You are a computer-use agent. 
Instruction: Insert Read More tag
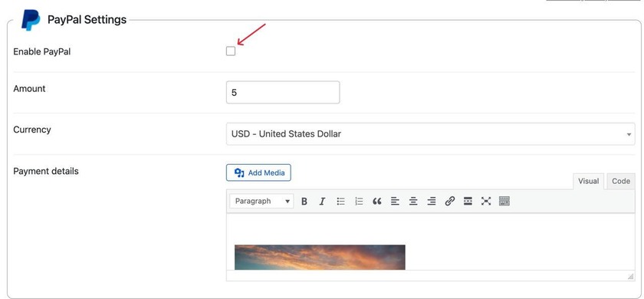468,201
